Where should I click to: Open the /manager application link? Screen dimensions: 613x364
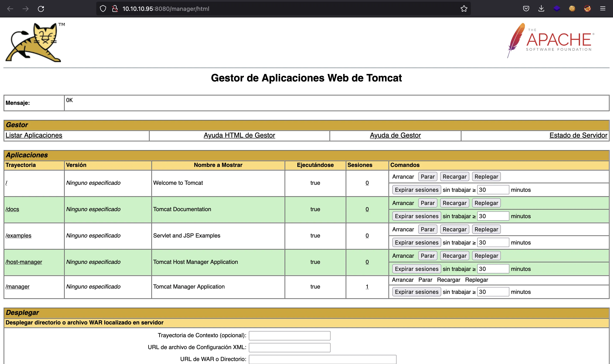coord(17,287)
